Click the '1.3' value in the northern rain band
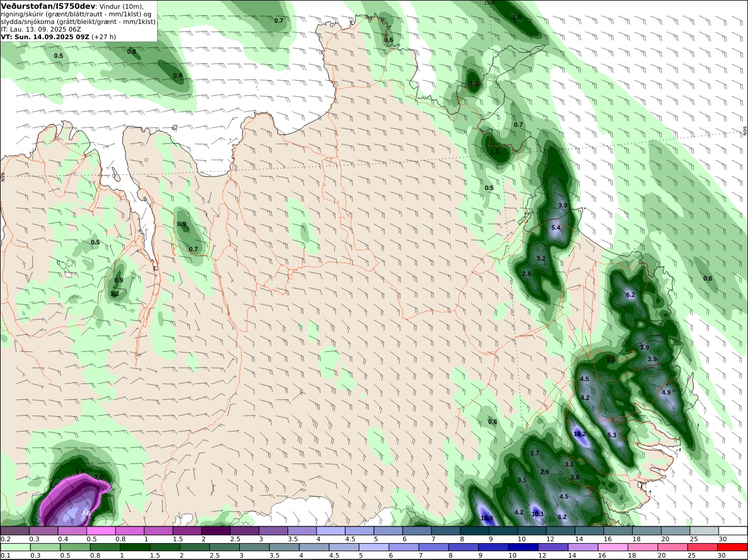Screen dimensions: 748x560 494,151
